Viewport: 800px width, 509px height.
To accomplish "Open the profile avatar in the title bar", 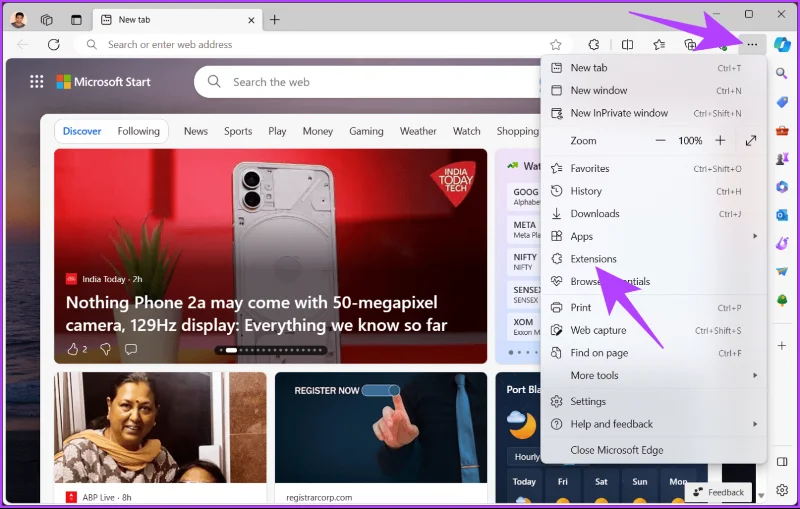I will [x=18, y=20].
